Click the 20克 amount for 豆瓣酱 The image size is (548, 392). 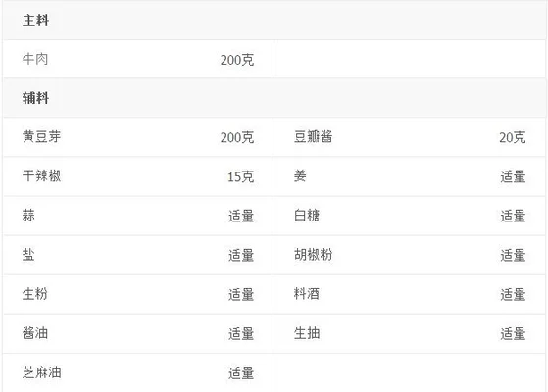[x=513, y=137]
